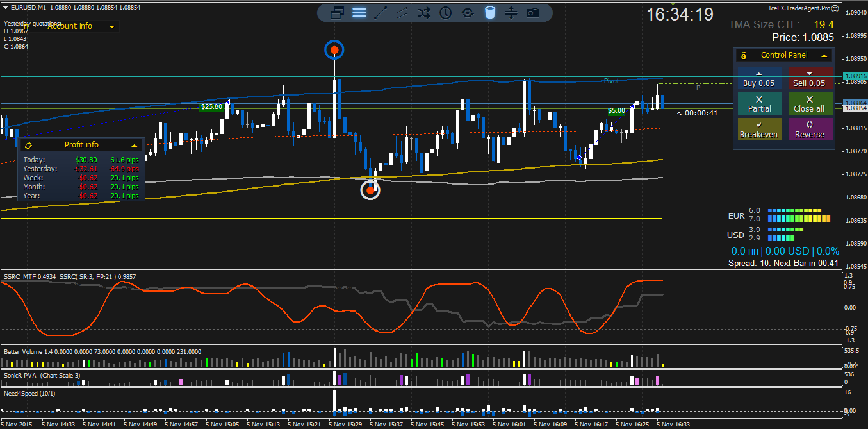Viewport: 868px width, 429px height.
Task: Click the Need4Speed (10/1) indicator label
Action: click(x=29, y=393)
